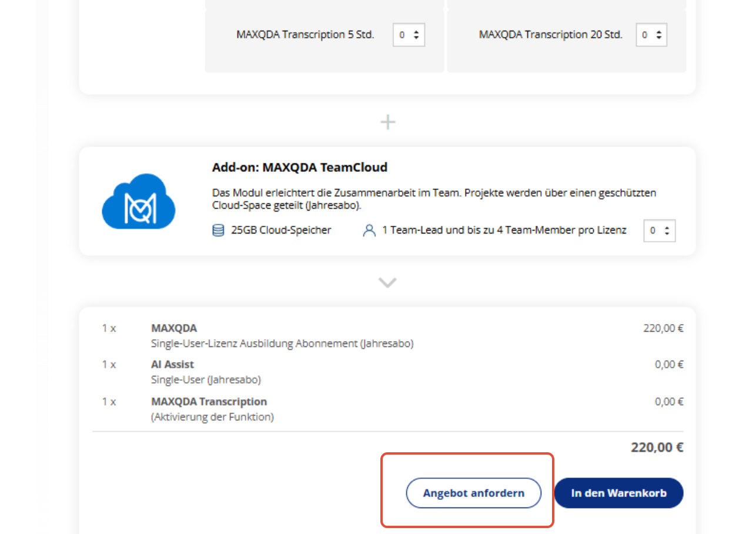Image resolution: width=756 pixels, height=534 pixels.
Task: Click Single-User-Lizenz Ausbildung Abonnement description
Action: pos(282,343)
